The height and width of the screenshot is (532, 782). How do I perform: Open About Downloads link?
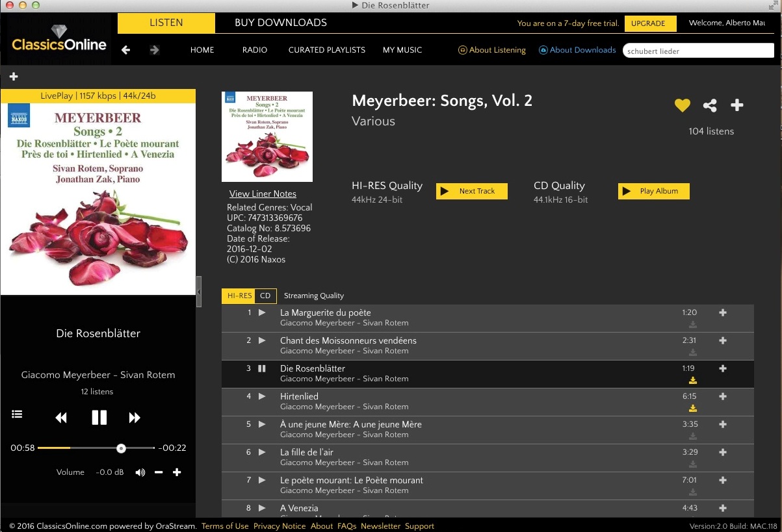577,50
